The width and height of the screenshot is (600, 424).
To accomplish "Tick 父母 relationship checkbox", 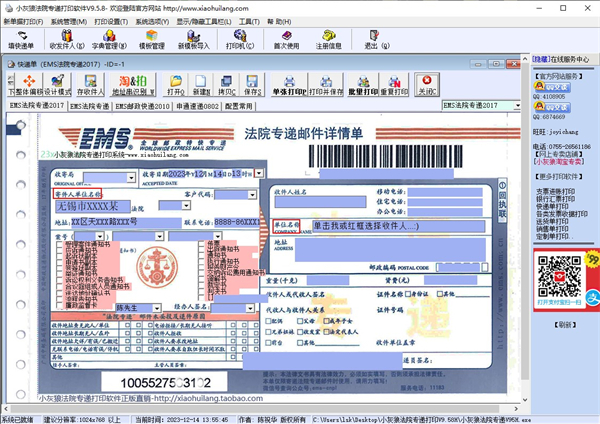I will click(x=300, y=321).
